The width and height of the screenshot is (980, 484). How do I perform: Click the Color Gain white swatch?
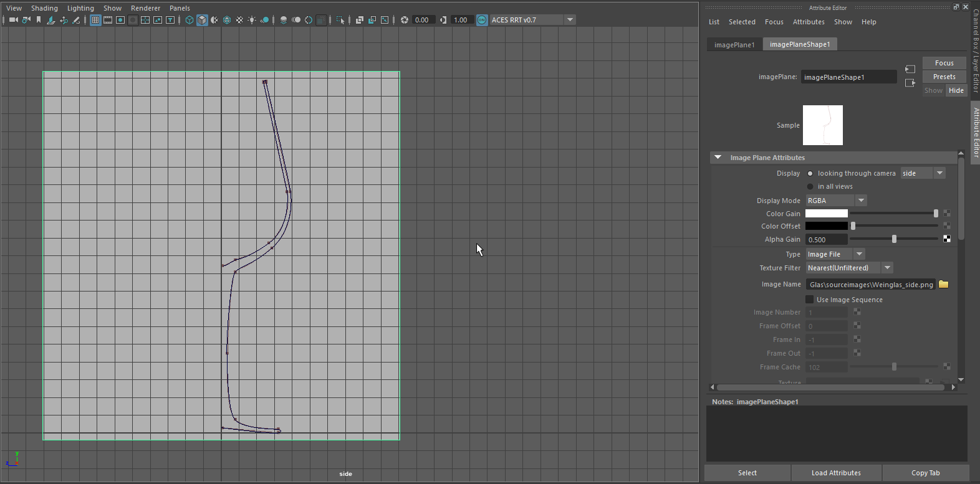(x=826, y=214)
